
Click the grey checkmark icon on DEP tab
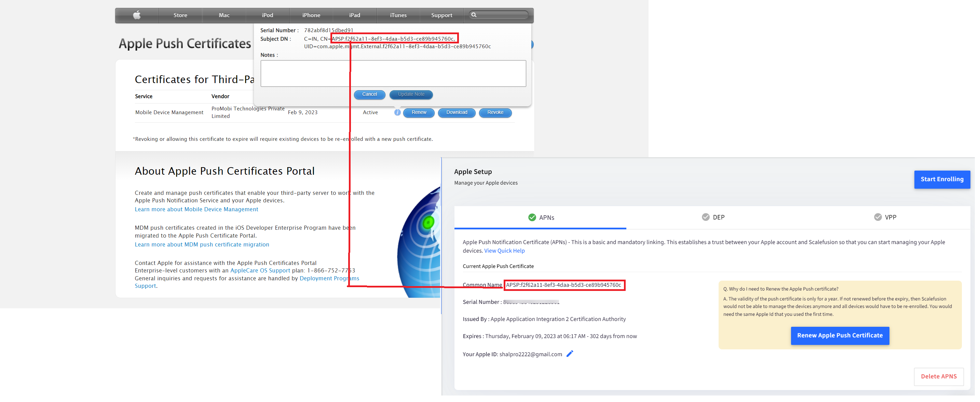click(705, 217)
